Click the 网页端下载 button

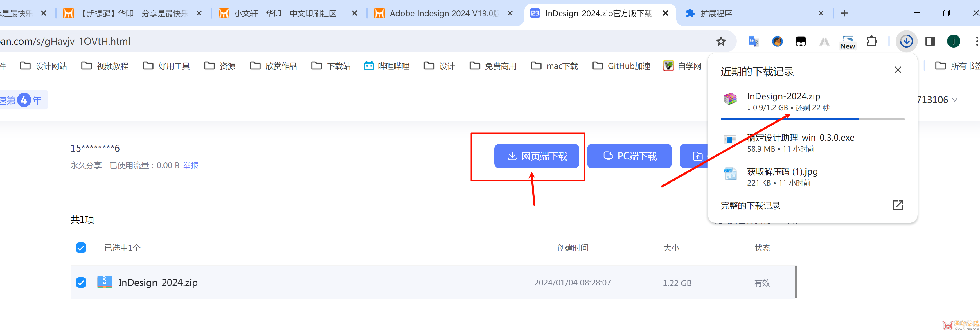pyautogui.click(x=536, y=156)
